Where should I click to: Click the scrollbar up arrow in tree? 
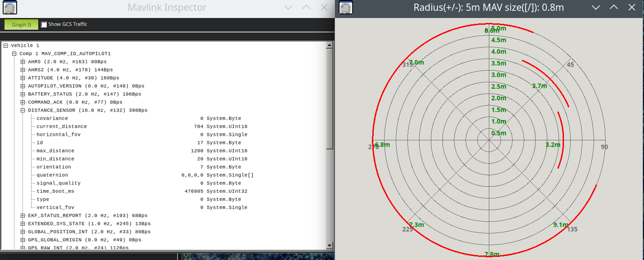pyautogui.click(x=329, y=45)
